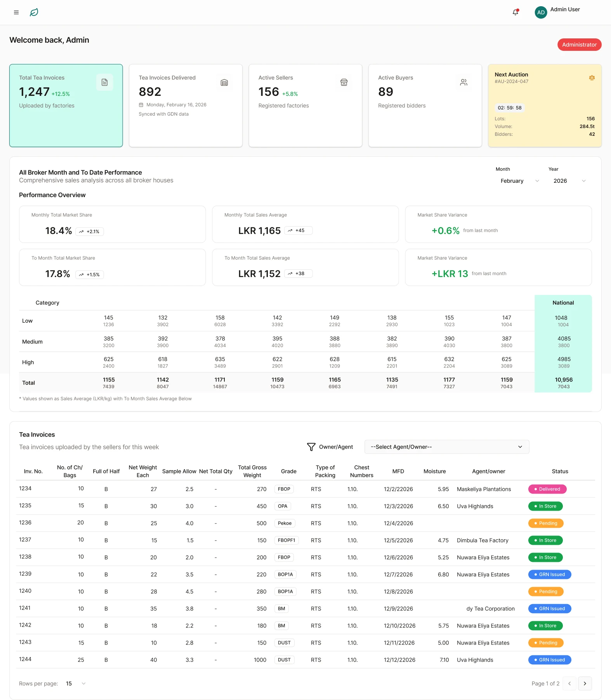Viewport: 611px width, 700px height.
Task: Click the Inv. No. column header
Action: click(33, 471)
